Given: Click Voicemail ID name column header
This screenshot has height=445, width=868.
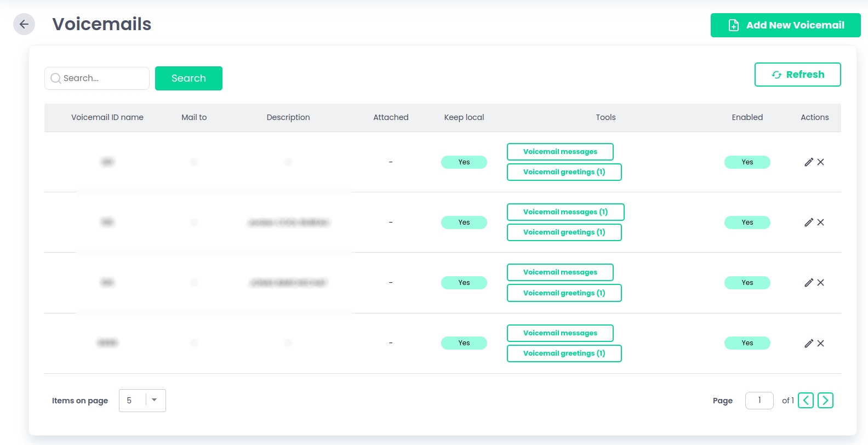Looking at the screenshot, I should (x=107, y=117).
